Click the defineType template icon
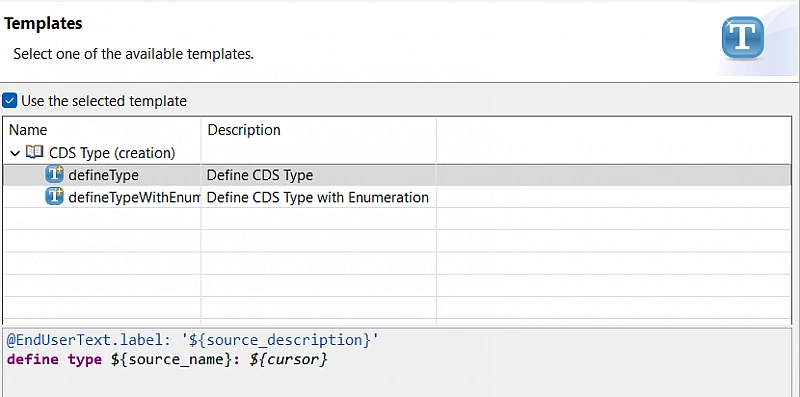 click(55, 175)
